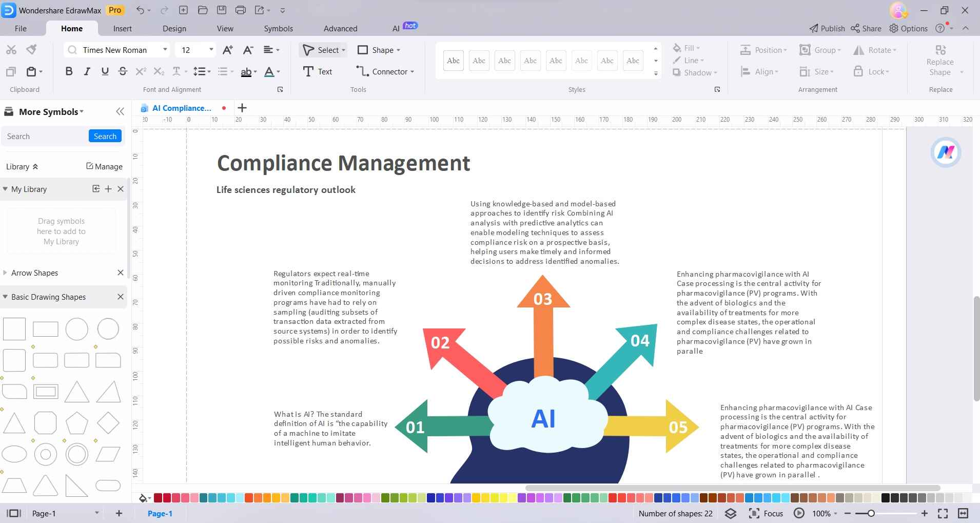The height and width of the screenshot is (523, 980).
Task: Print the diagram via printer icon
Action: tap(240, 10)
